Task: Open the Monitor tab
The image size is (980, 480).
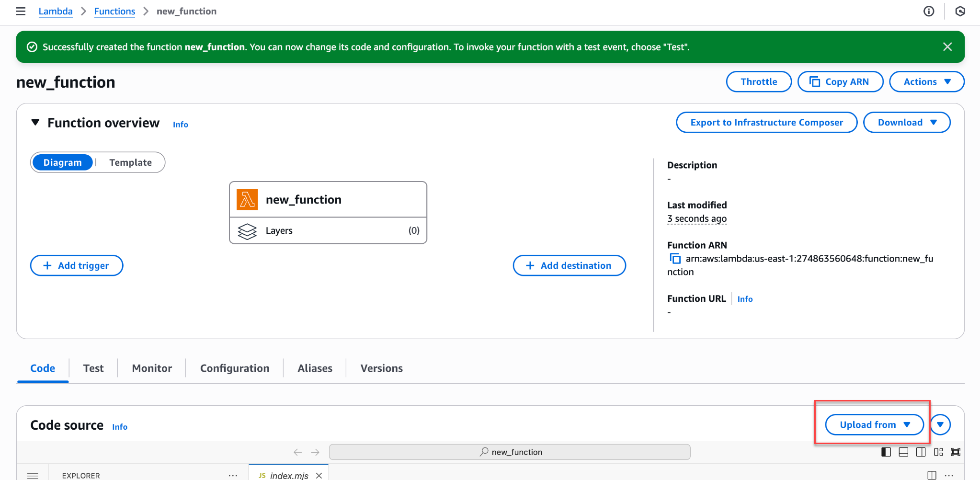Action: [152, 368]
